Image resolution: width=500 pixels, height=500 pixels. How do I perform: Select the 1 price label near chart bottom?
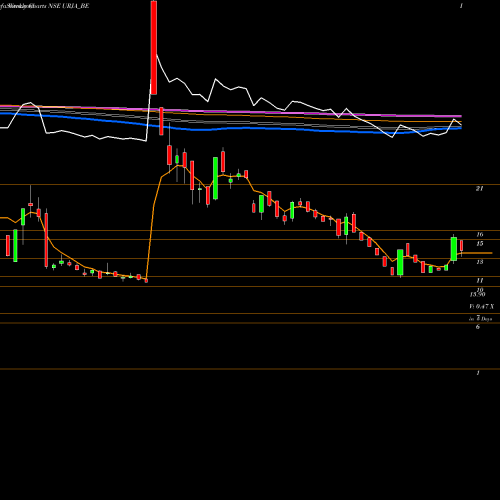coord(478,373)
